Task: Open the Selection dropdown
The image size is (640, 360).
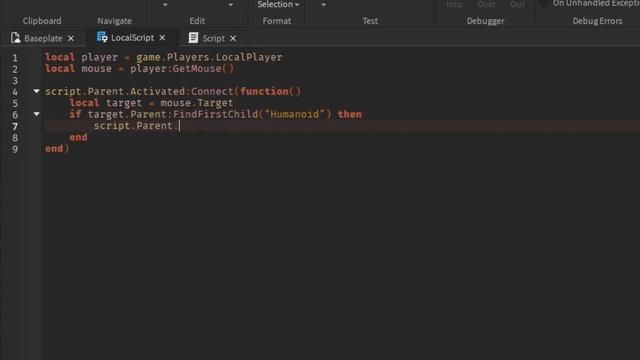Action: tap(278, 4)
